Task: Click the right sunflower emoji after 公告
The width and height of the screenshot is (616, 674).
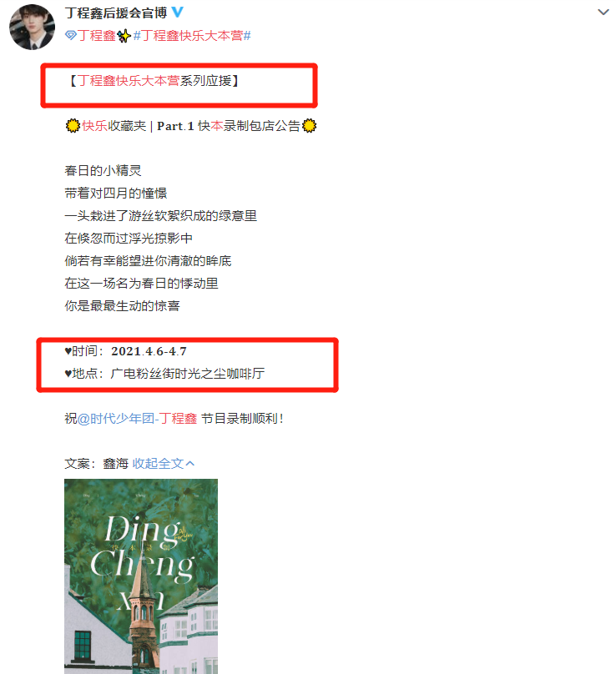Action: tap(310, 125)
